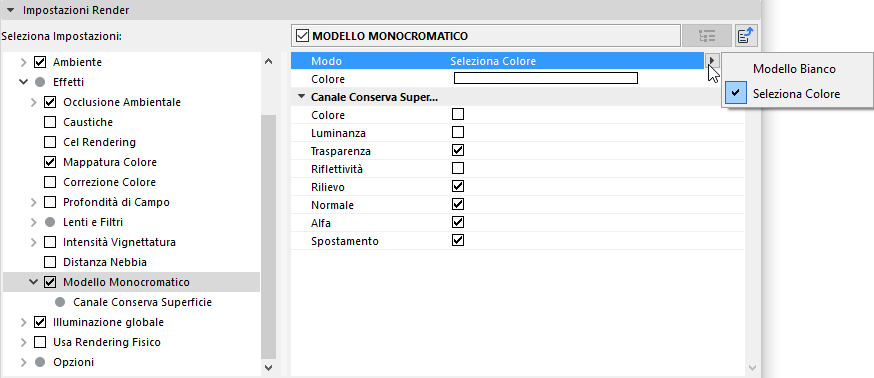Click the import/export render settings icon
This screenshot has width=874, height=378.
pyautogui.click(x=746, y=36)
